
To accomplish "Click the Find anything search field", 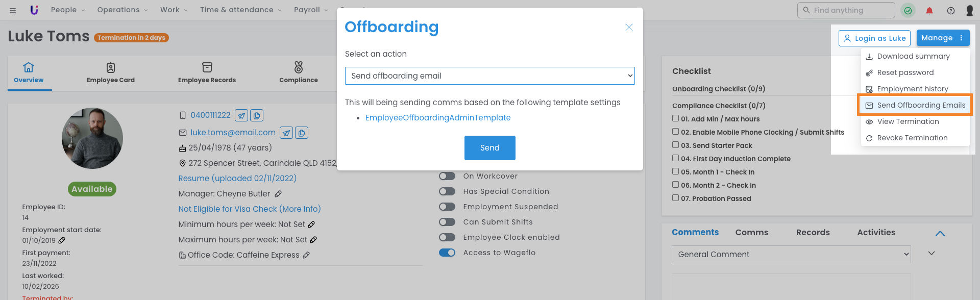I will click(x=850, y=10).
